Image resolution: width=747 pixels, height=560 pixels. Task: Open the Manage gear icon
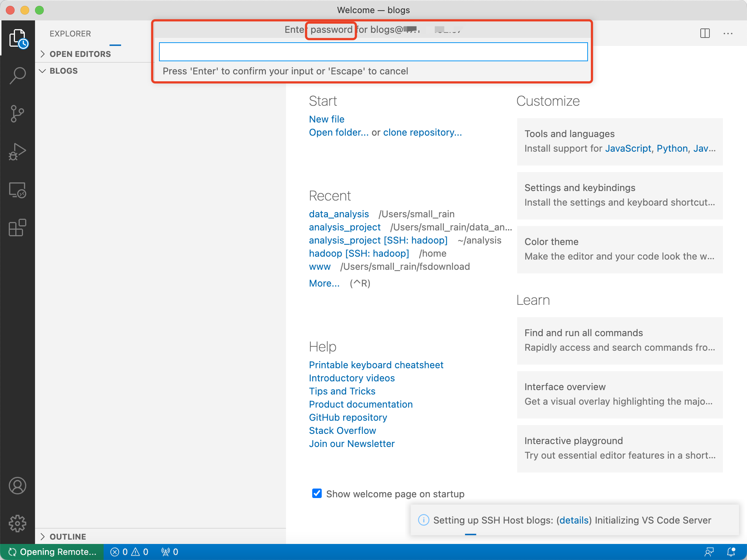[x=18, y=524]
